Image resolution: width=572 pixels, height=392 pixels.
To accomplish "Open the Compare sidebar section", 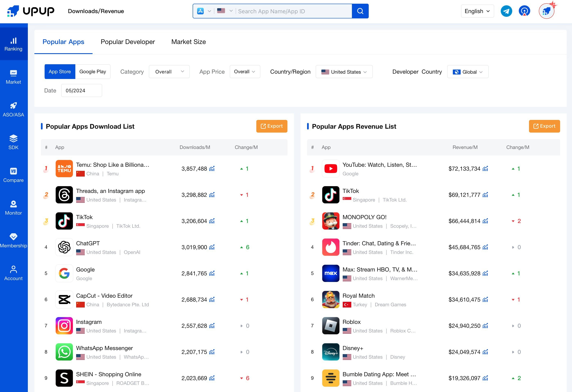I will [x=14, y=175].
